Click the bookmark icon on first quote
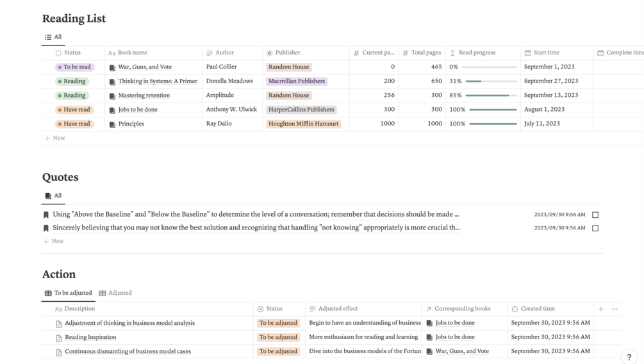Screen dimensions: 644x364 [x=46, y=215]
